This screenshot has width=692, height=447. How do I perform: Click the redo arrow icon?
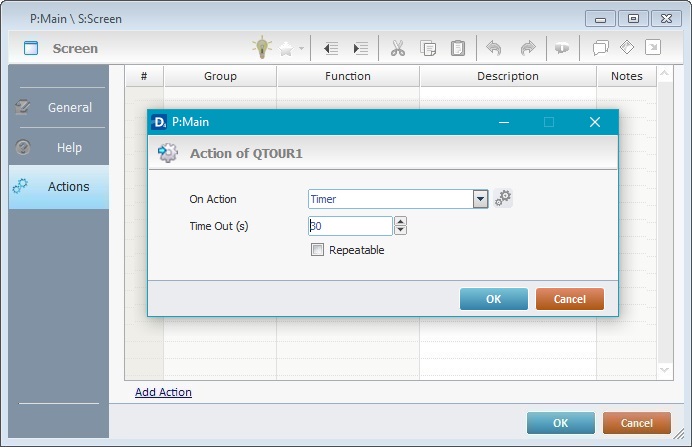tap(526, 47)
